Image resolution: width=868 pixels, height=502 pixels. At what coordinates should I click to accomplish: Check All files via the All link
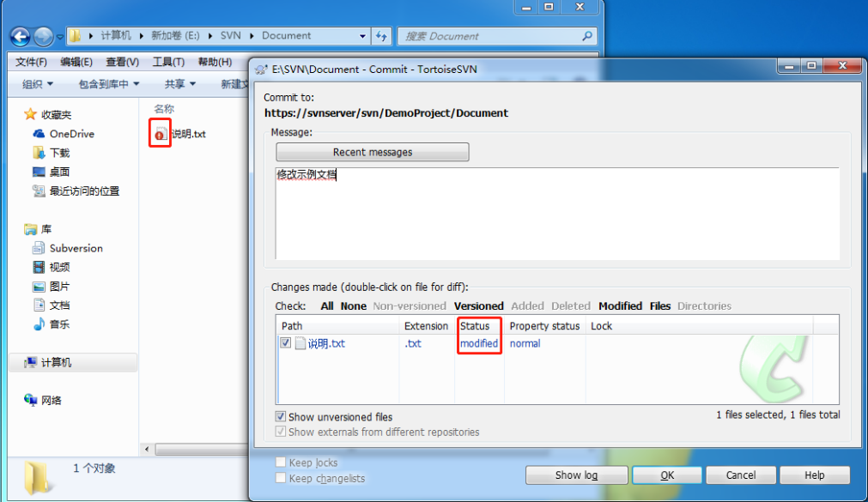[x=327, y=306]
